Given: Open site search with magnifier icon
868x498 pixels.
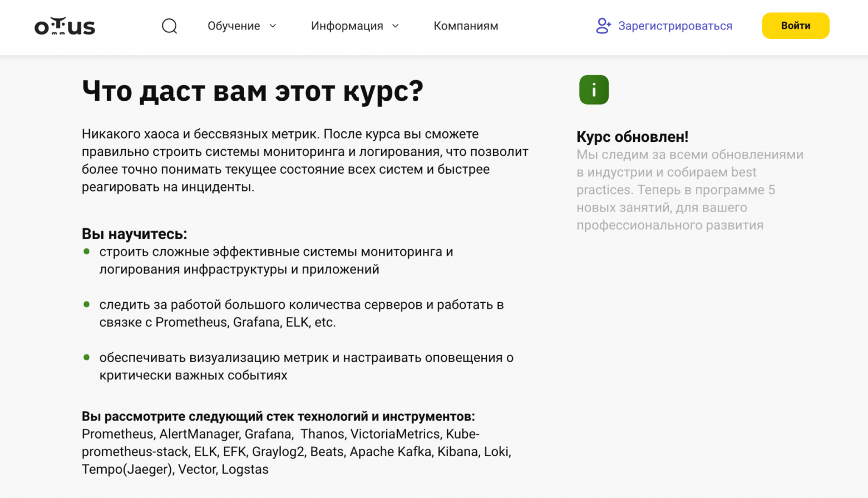Looking at the screenshot, I should [x=169, y=26].
